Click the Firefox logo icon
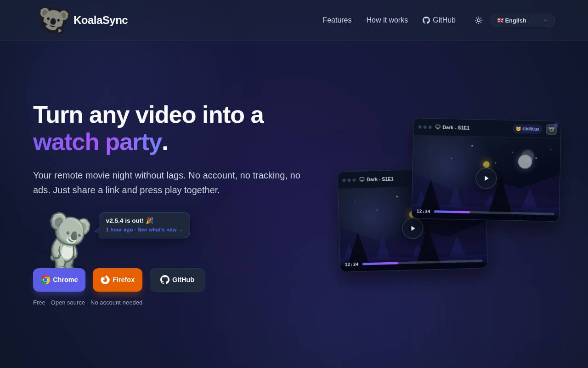 (105, 280)
